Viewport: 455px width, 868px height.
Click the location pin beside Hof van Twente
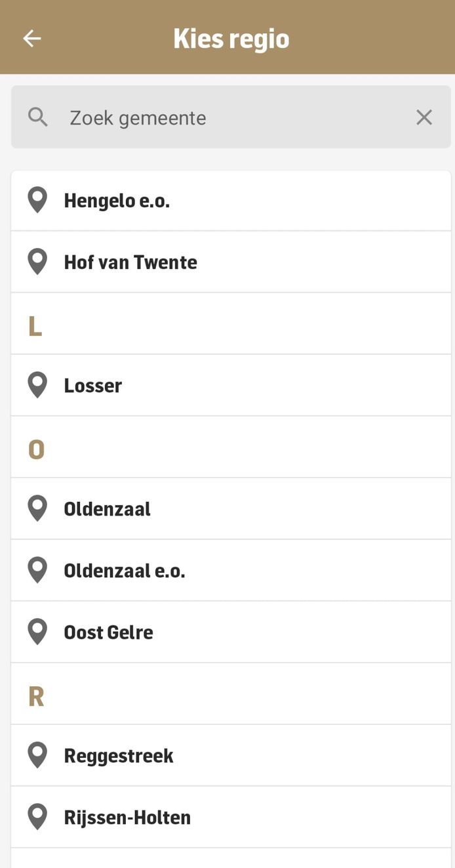coord(37,261)
